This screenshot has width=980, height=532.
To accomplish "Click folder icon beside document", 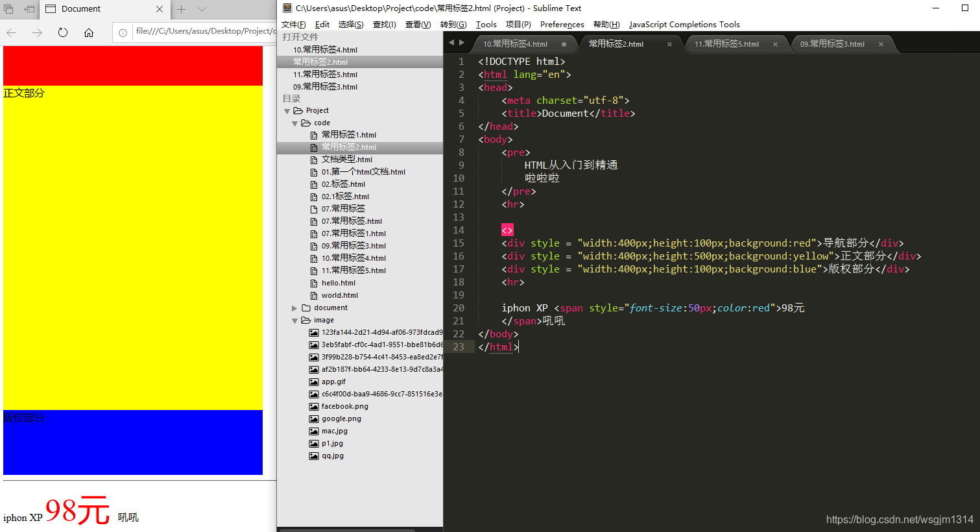I will pyautogui.click(x=306, y=308).
